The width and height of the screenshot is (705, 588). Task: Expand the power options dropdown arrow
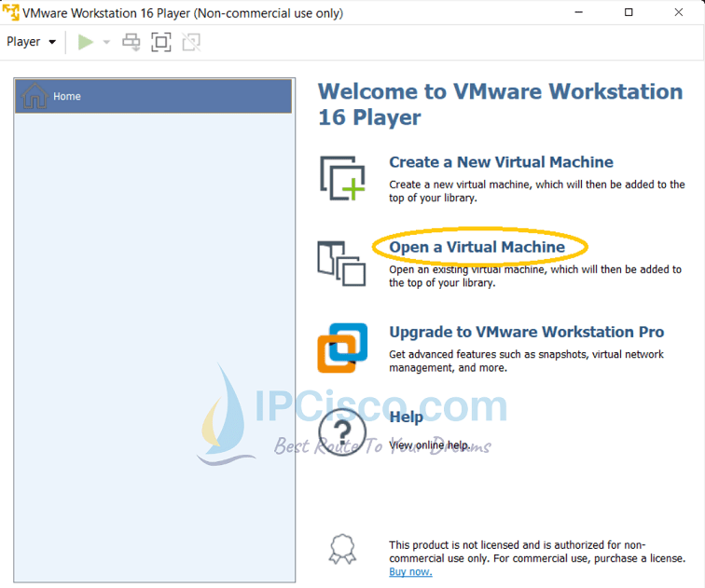coord(106,42)
